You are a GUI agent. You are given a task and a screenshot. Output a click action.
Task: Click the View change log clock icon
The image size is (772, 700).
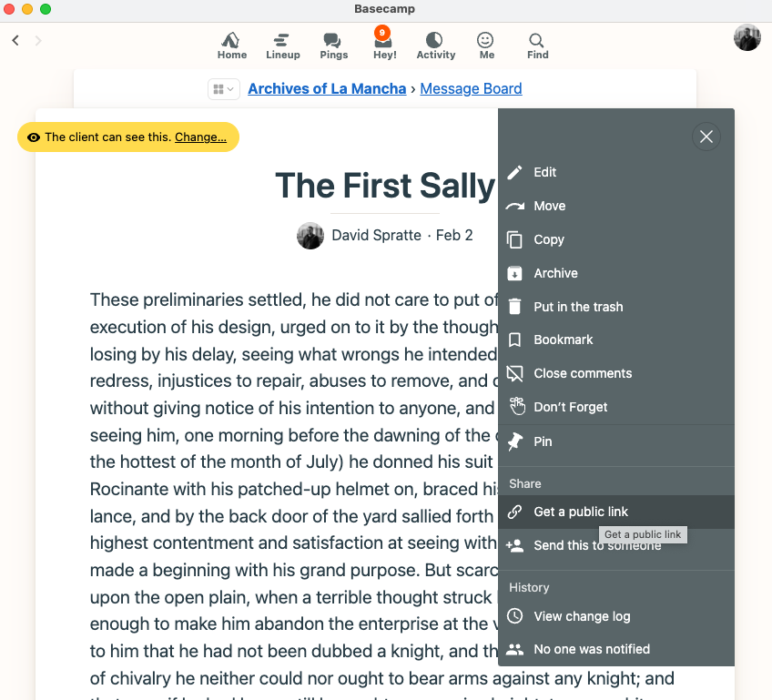coord(514,616)
